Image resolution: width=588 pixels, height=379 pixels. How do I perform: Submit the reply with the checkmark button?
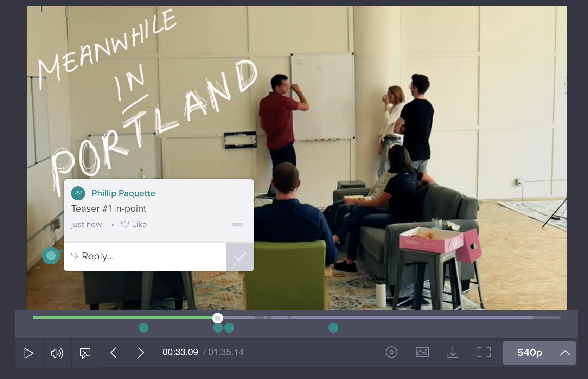click(x=239, y=256)
